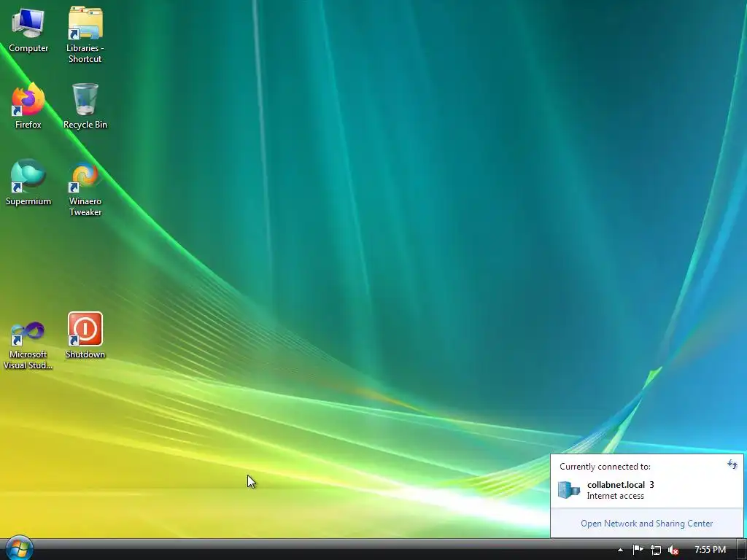
Task: Open the 7:55 PM clock
Action: point(710,550)
